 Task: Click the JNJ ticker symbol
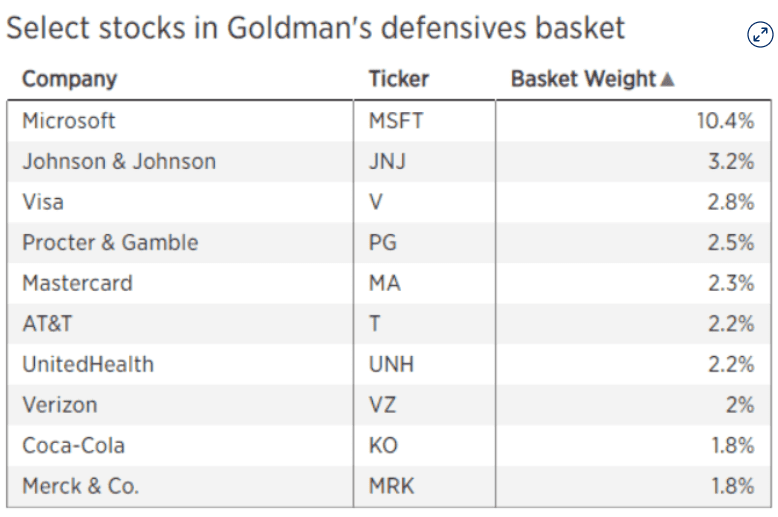[x=387, y=162]
